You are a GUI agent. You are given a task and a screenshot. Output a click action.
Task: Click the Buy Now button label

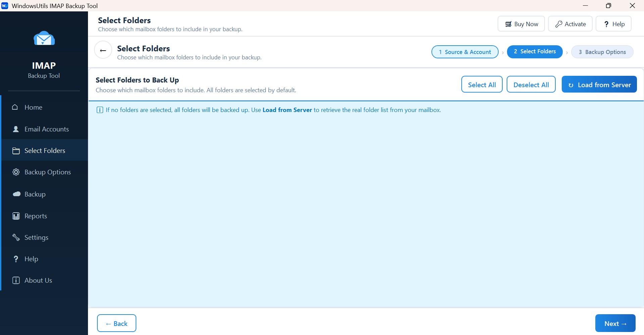pos(526,24)
